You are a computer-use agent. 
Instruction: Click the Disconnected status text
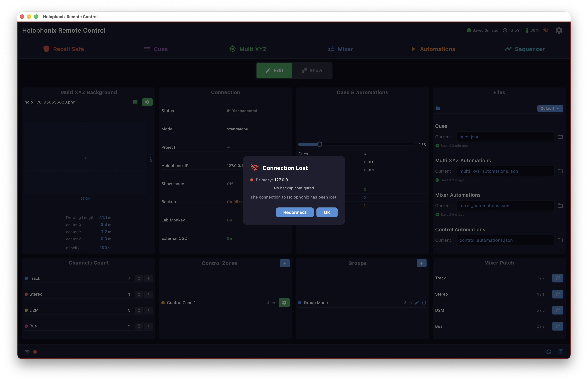244,111
